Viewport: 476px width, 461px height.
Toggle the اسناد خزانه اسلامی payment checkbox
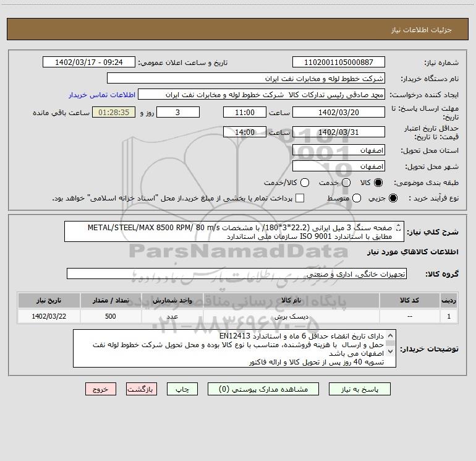pos(300,198)
